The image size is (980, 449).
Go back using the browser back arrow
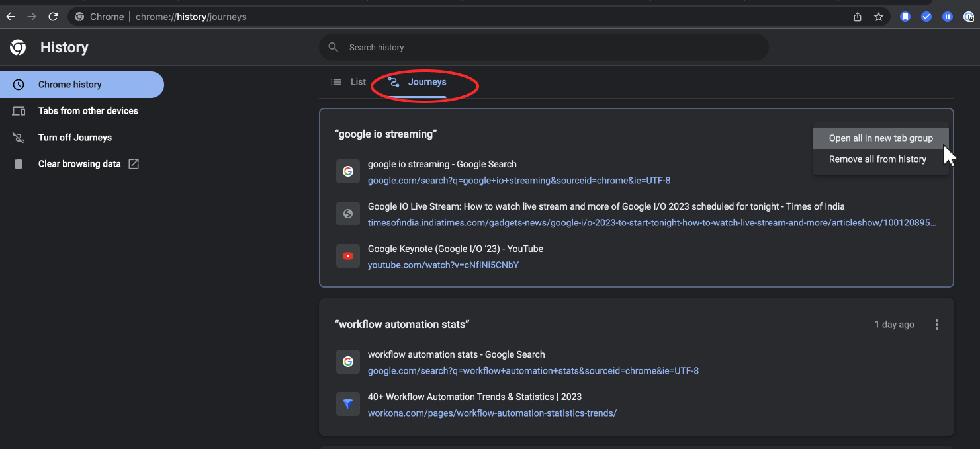(11, 17)
